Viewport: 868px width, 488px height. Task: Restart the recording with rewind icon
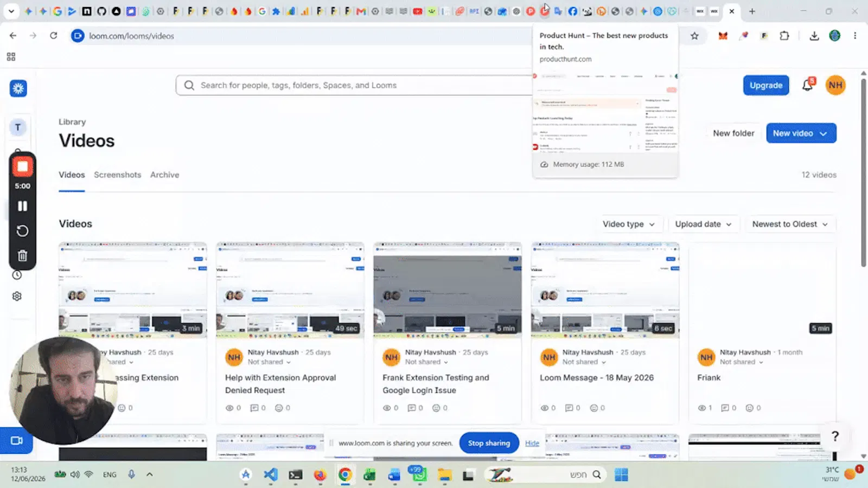click(22, 231)
